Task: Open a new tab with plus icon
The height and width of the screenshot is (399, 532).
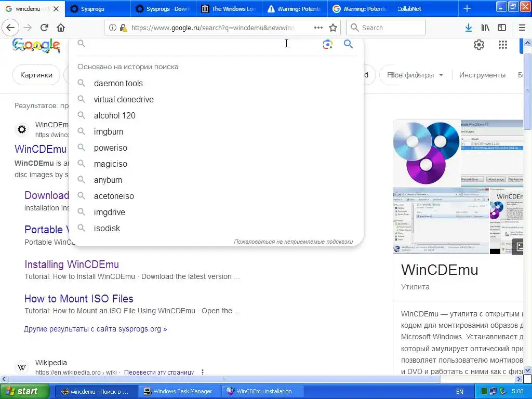Action: (x=467, y=8)
